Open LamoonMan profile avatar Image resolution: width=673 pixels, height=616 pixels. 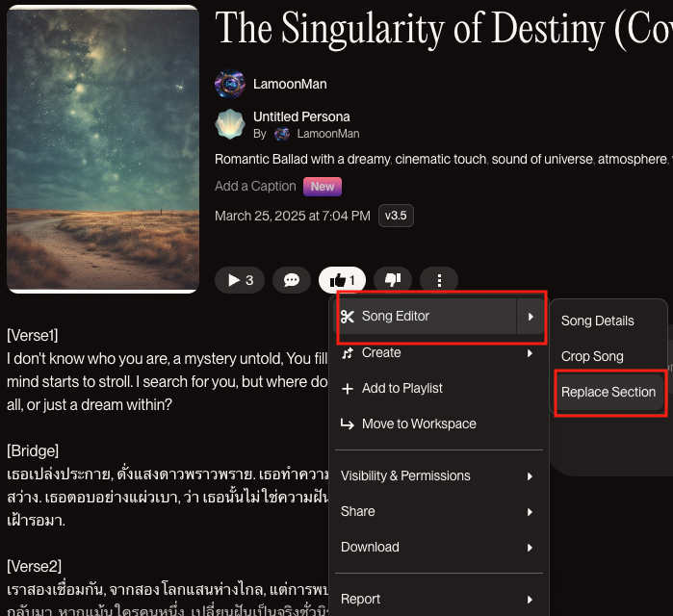230,84
